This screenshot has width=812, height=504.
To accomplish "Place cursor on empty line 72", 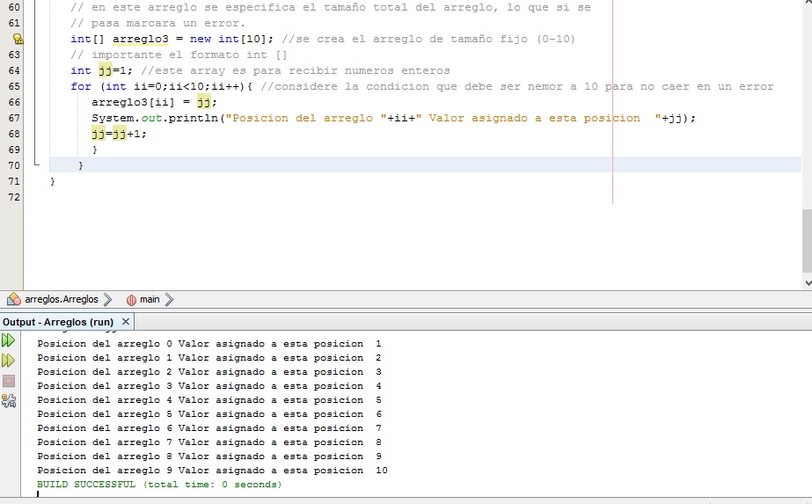I will [264, 197].
